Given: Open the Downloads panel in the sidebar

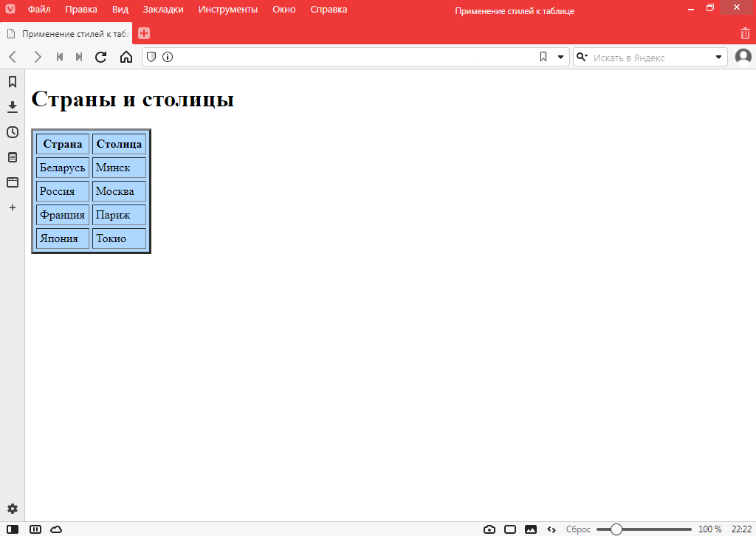Looking at the screenshot, I should pyautogui.click(x=13, y=107).
